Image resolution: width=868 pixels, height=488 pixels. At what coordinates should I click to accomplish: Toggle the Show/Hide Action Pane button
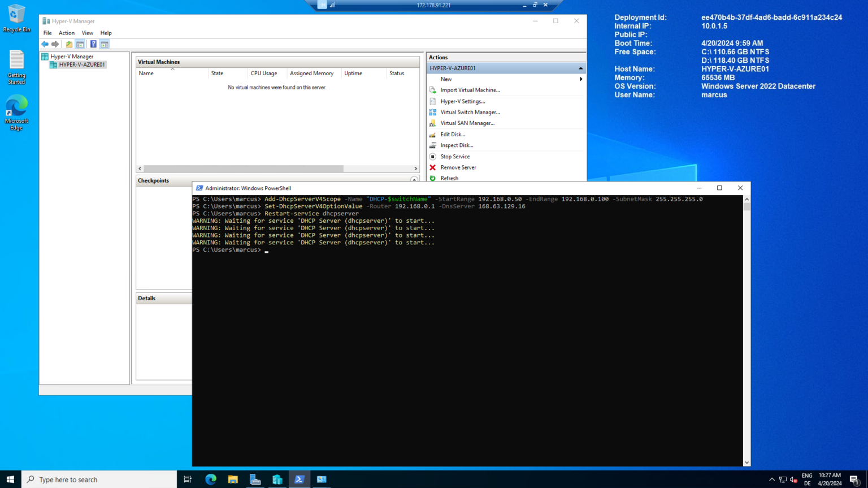pos(104,44)
